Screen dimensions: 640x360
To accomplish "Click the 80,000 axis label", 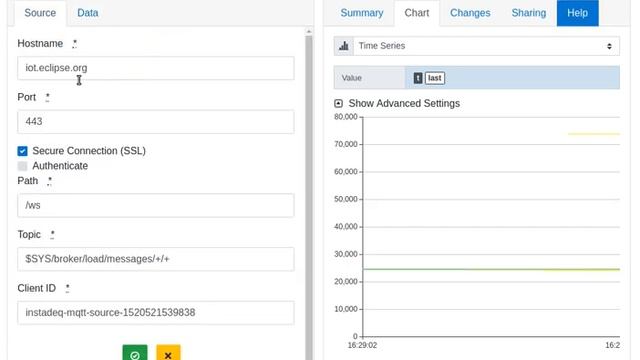I will 346,117.
